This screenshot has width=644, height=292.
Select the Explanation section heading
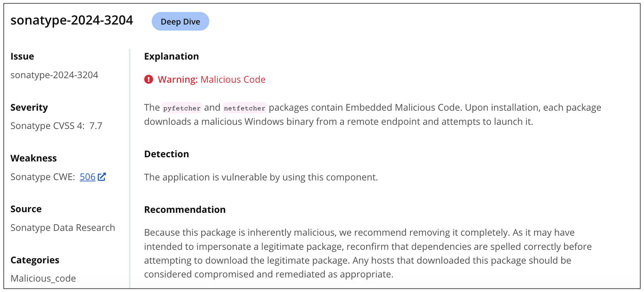(x=171, y=56)
